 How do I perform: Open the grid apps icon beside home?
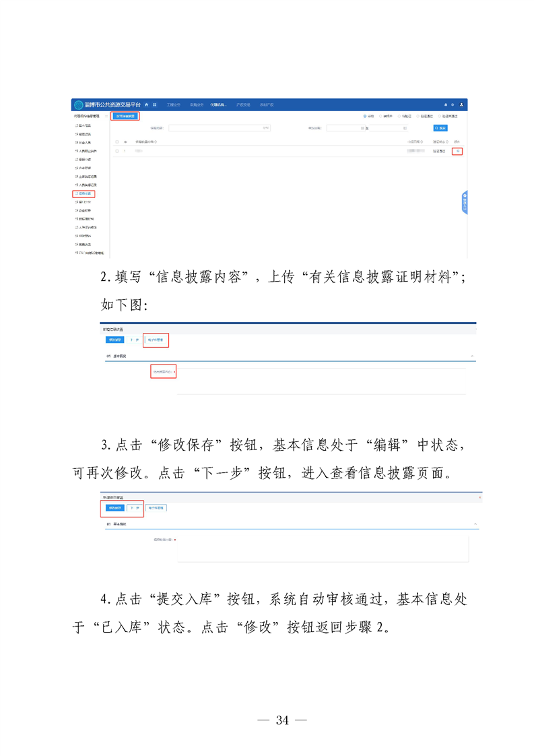155,105
